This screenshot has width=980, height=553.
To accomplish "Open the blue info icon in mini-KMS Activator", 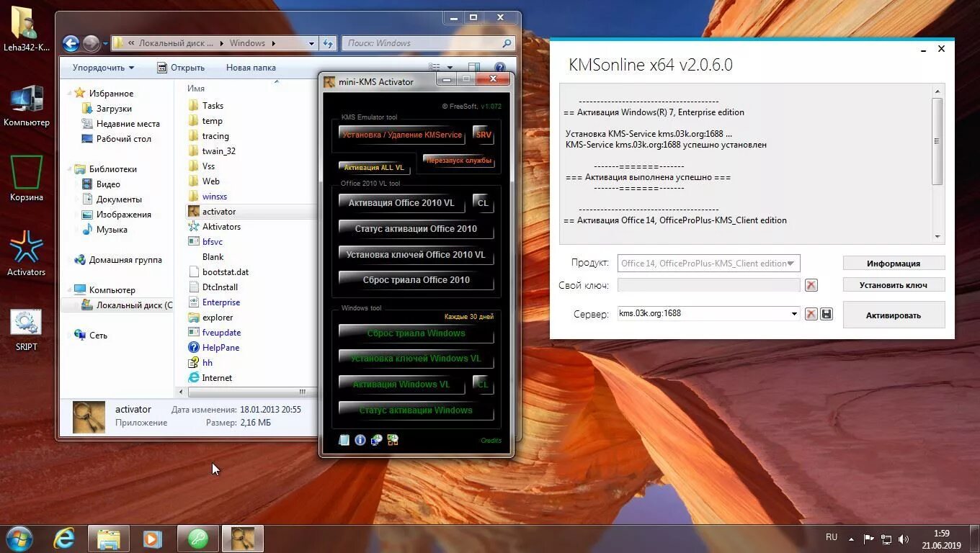I will pos(360,440).
